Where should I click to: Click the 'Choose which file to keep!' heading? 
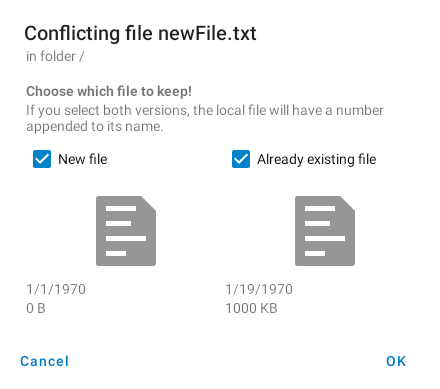click(109, 91)
